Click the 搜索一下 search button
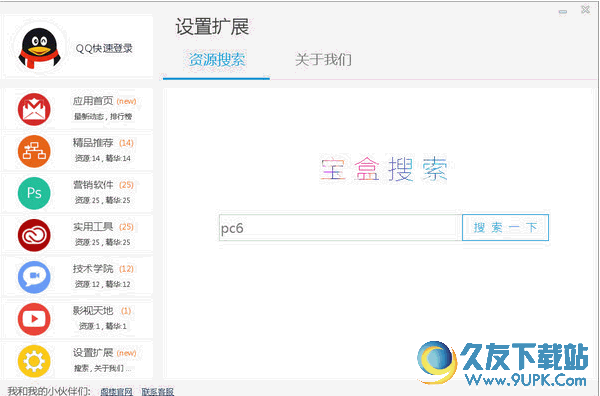Screen dimensions: 600x396 click(505, 228)
